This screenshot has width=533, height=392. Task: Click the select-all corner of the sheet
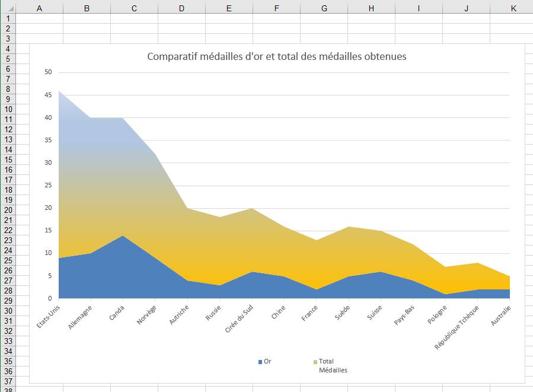[7, 7]
